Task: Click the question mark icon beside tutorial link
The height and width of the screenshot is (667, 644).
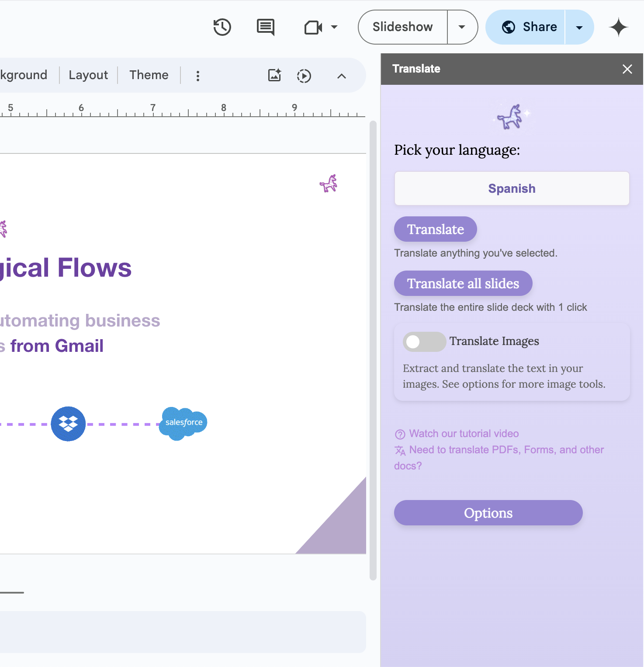Action: (x=400, y=434)
